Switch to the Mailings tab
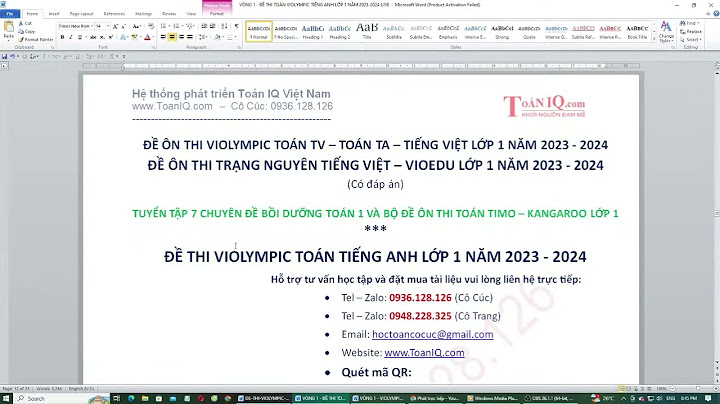Screen dimensions: 720x404 [x=143, y=14]
